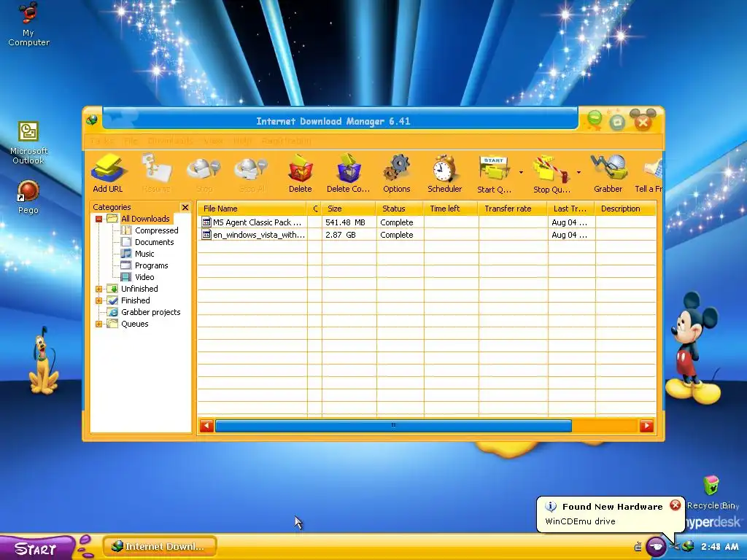
Task: Click the Safely Remove Hardware tray icon
Action: pos(674,546)
